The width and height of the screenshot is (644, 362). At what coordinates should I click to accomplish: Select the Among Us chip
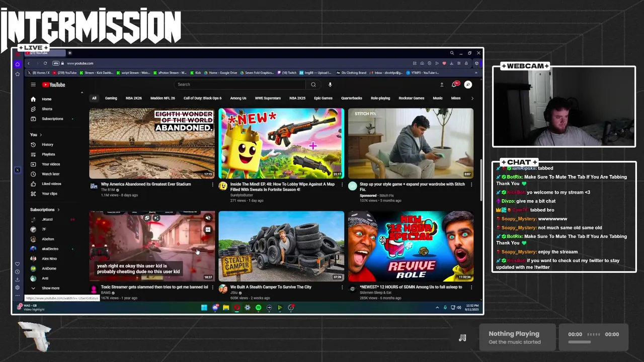238,98
